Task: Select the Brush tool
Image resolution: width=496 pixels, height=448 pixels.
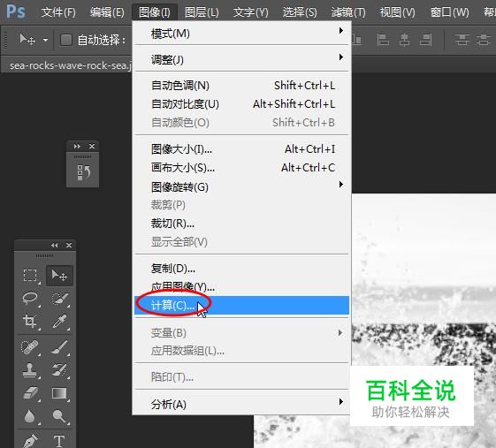Action: tap(59, 347)
